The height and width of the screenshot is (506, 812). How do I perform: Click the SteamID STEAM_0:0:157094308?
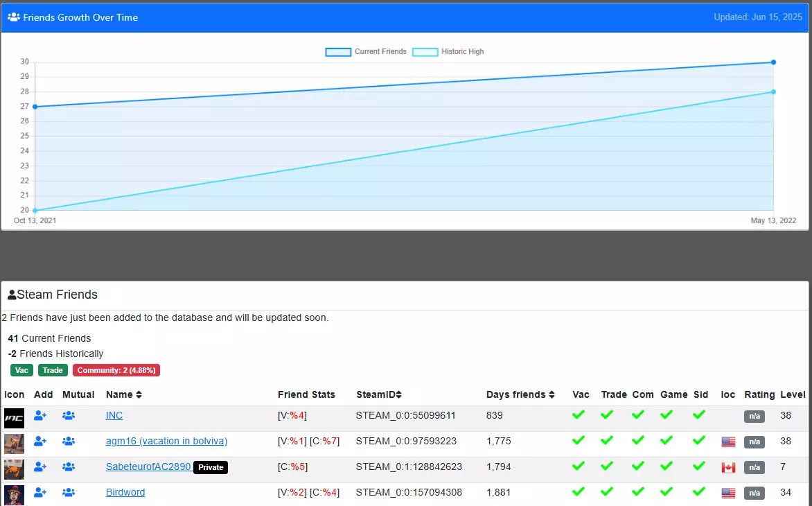click(409, 492)
